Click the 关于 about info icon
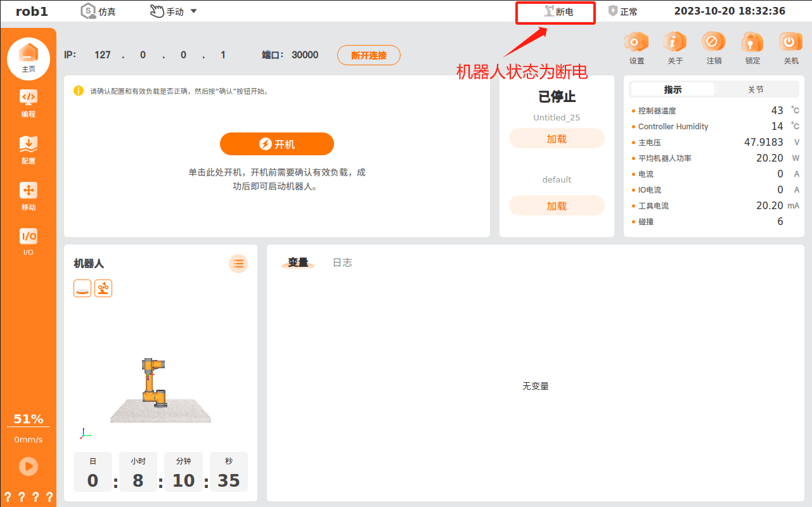This screenshot has width=812, height=507. pos(675,42)
